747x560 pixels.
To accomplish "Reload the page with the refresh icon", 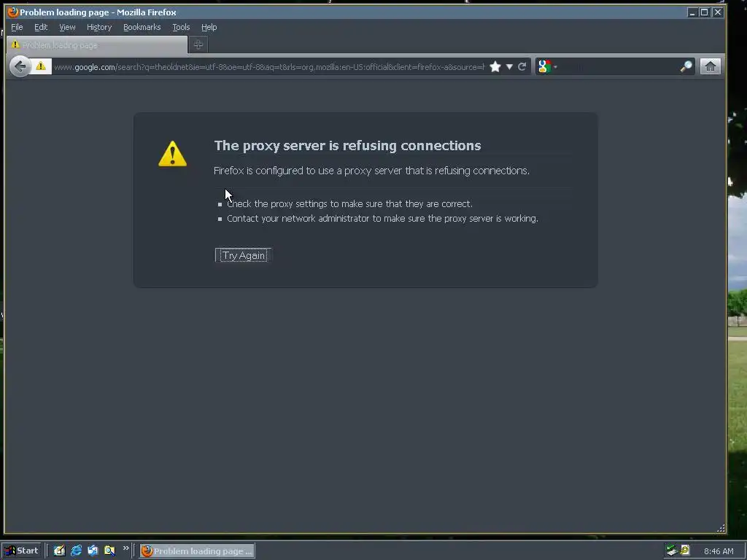I will coord(522,66).
